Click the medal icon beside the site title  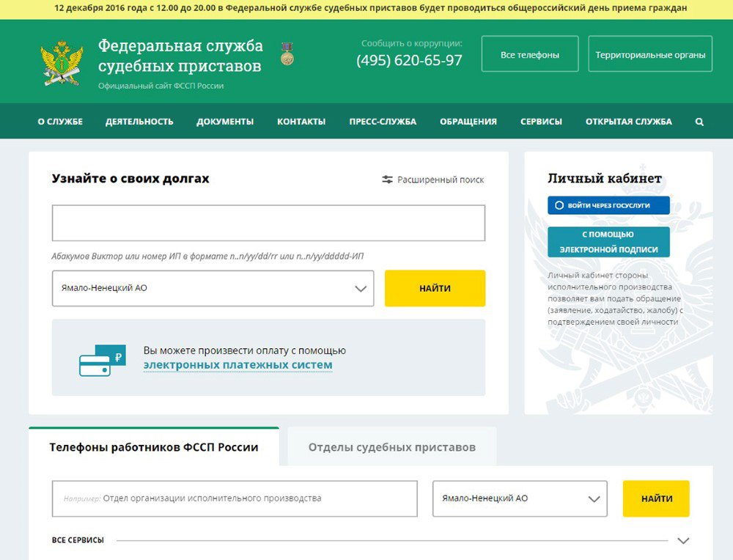click(x=287, y=54)
